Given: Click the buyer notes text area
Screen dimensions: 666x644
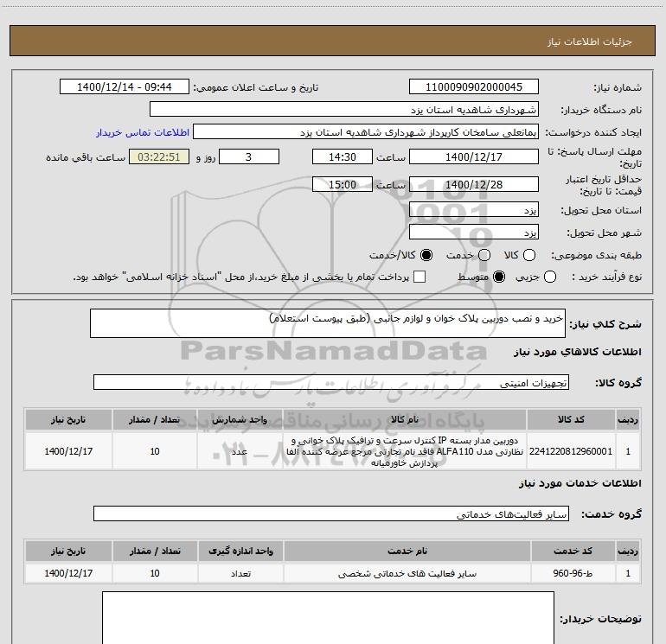Looking at the screenshot, I should tap(328, 618).
